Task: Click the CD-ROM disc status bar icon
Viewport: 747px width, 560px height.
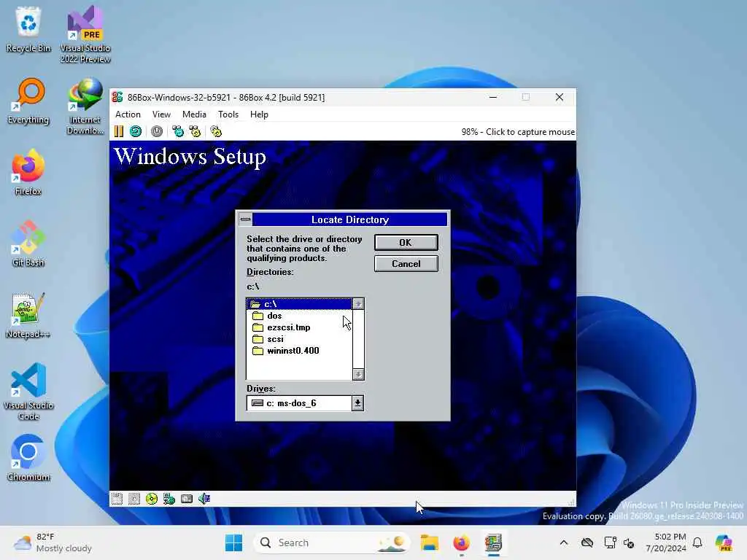Action: coord(152,499)
